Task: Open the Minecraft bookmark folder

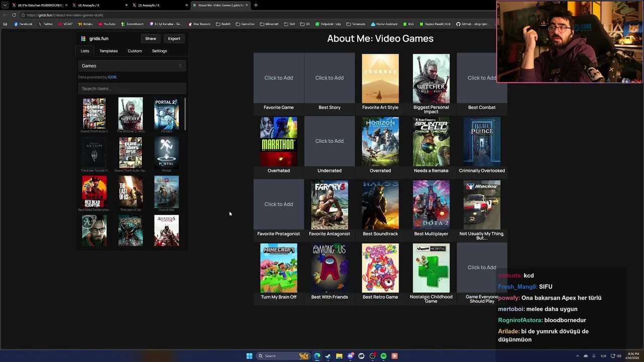Action: [269, 24]
